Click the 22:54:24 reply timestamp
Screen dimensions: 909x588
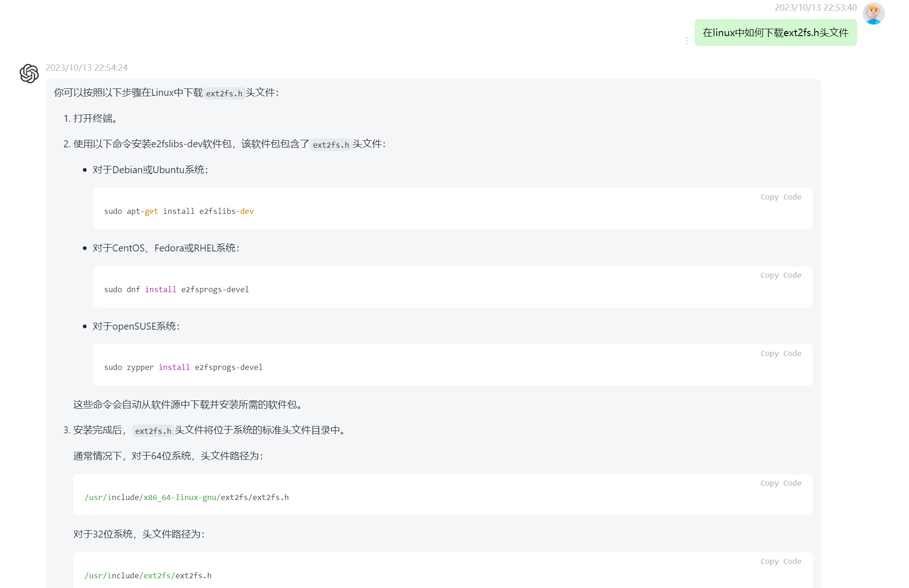point(87,68)
